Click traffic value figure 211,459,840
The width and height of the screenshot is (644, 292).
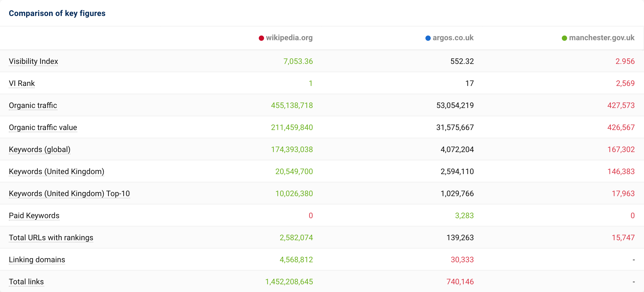[x=292, y=127]
